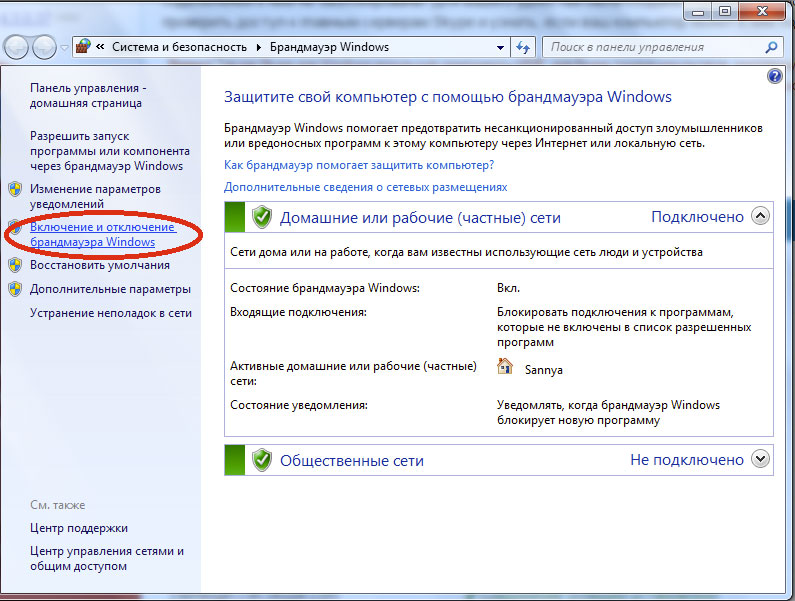The width and height of the screenshot is (795, 601).
Task: Open 'Включение и отключение брандмауэра Windows'
Action: click(x=103, y=234)
